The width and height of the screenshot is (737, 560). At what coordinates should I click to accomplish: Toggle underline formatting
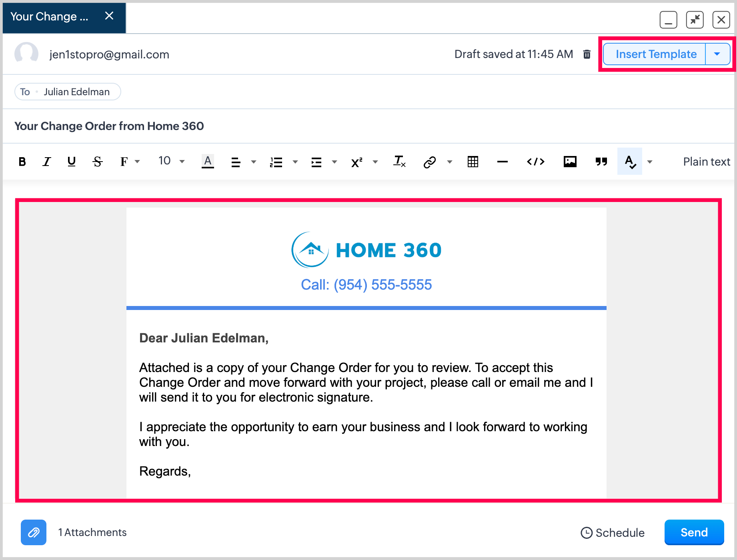(x=72, y=162)
